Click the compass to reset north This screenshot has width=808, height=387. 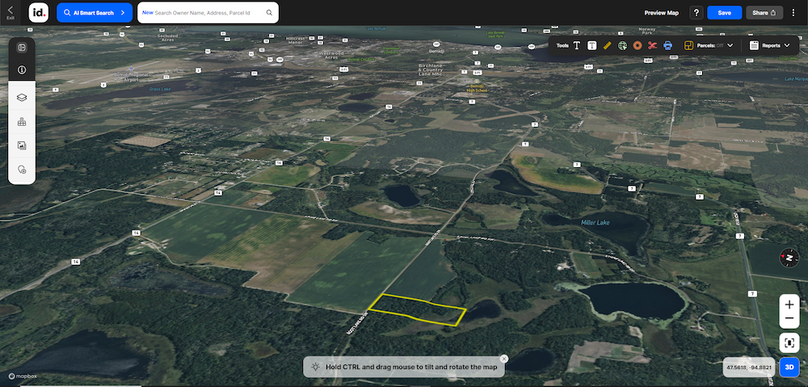point(789,257)
